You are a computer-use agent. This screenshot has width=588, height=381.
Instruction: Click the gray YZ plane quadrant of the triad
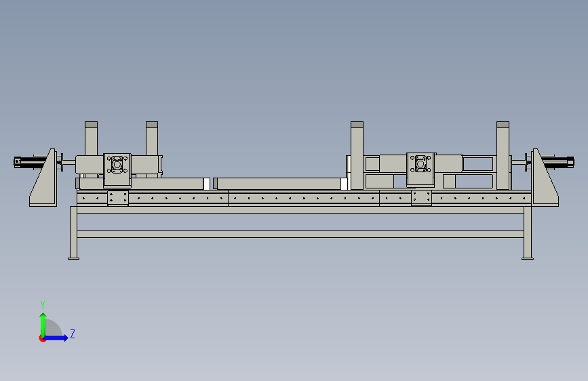pyautogui.click(x=54, y=328)
